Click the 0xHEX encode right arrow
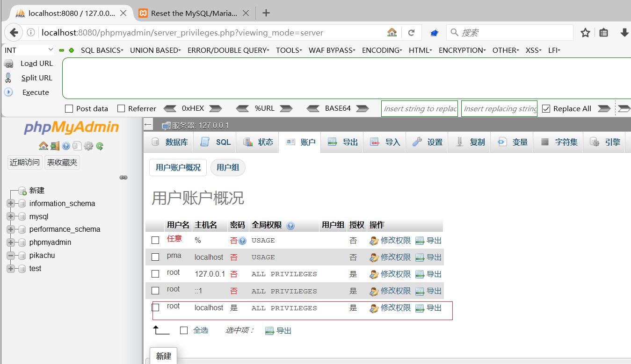 [215, 108]
